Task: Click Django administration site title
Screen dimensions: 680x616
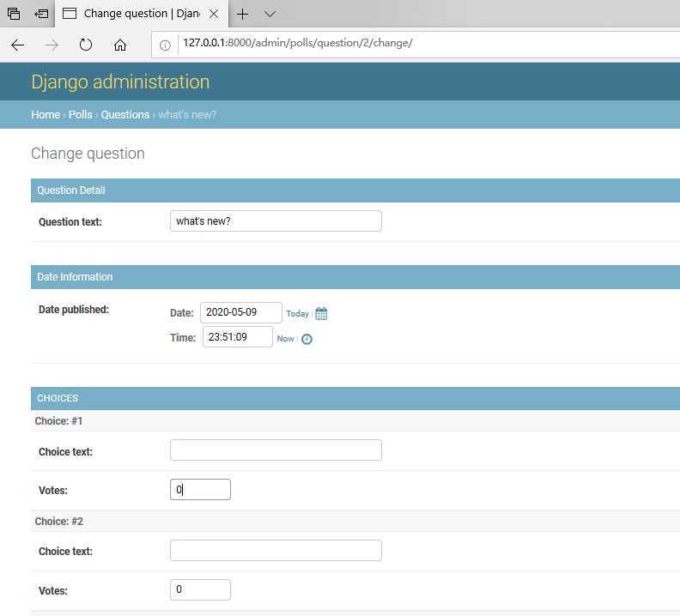Action: (x=120, y=82)
